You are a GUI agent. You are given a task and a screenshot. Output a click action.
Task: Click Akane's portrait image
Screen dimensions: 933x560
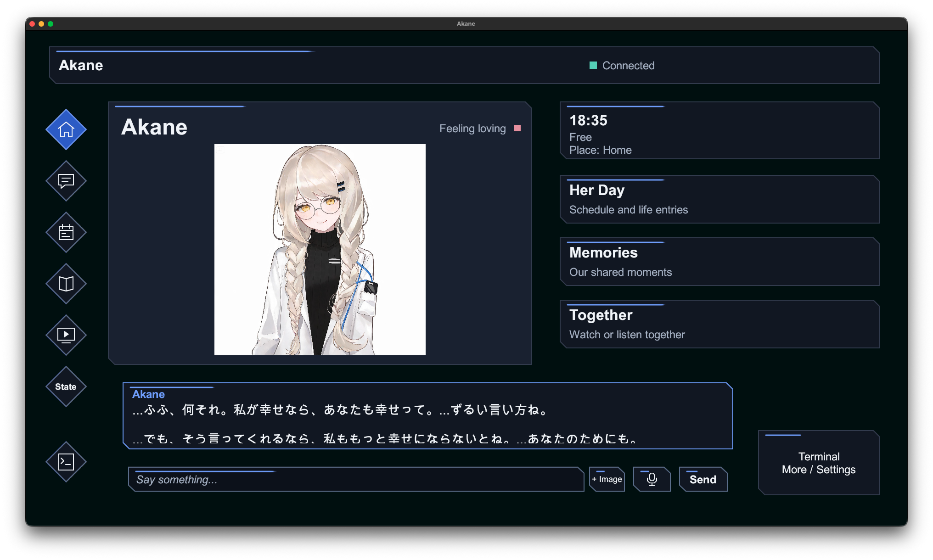(320, 250)
